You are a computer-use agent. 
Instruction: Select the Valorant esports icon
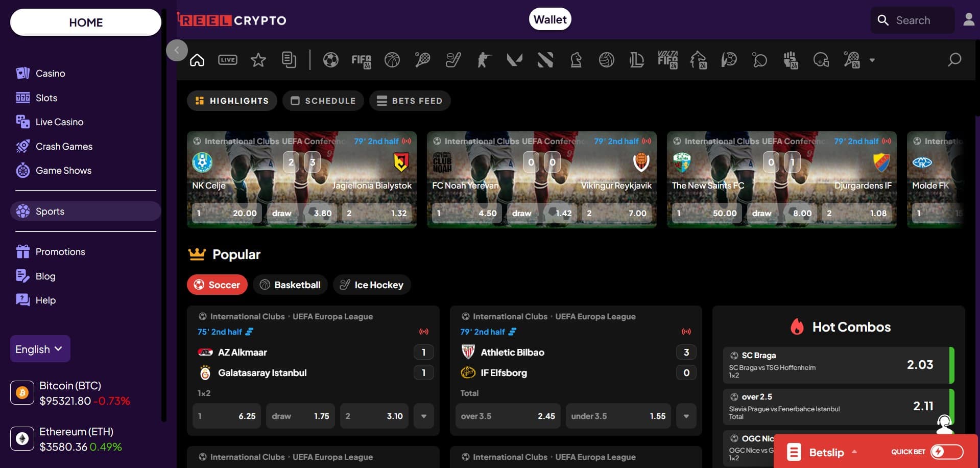click(x=514, y=60)
